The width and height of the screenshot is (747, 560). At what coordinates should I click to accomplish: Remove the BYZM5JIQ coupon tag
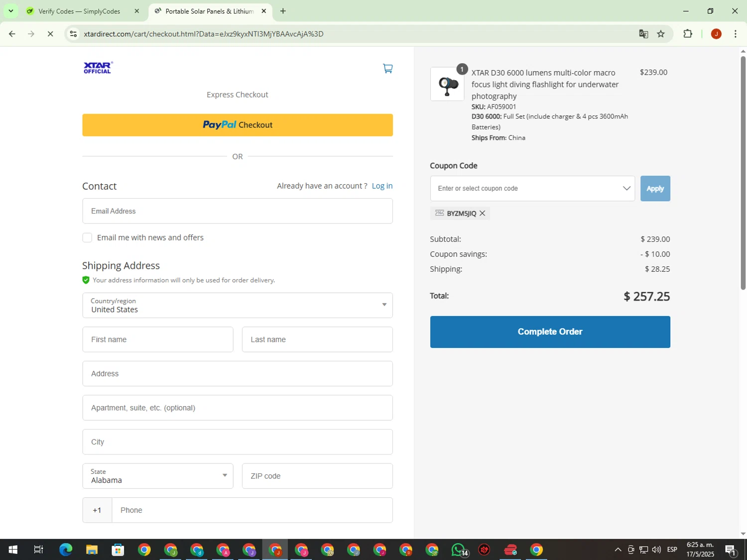(x=482, y=213)
